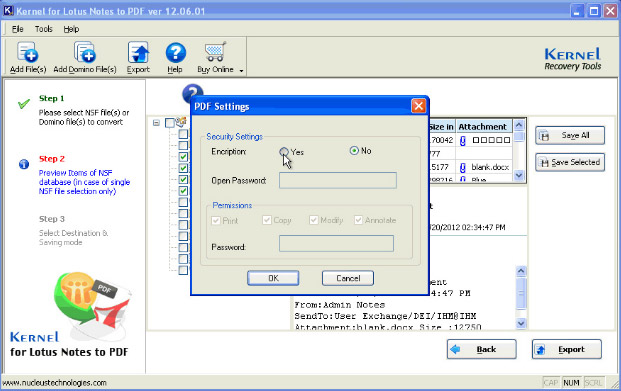Screen dimensions: 621x391
Task: Click the Permissions Password input field
Action: click(336, 243)
